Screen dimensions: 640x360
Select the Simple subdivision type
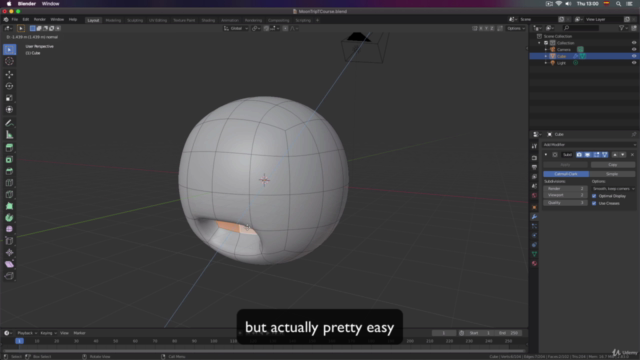(x=612, y=174)
